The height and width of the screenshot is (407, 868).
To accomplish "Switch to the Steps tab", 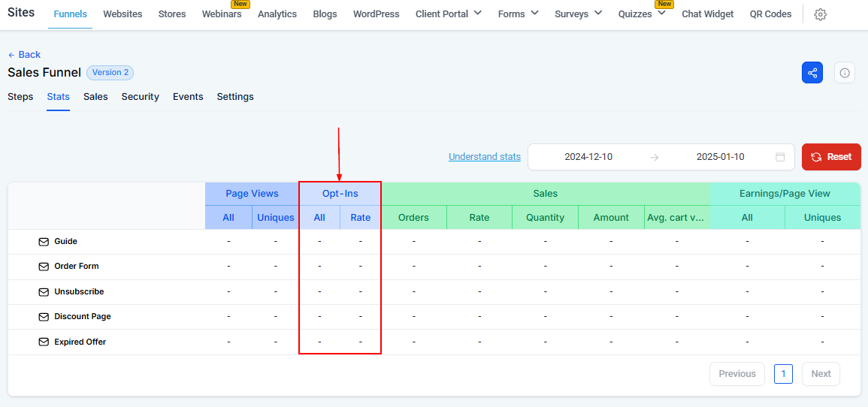I will (x=20, y=97).
